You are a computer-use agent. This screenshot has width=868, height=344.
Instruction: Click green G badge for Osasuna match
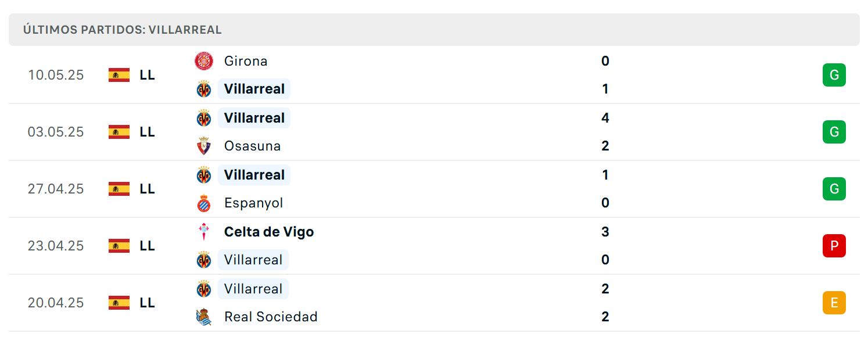[834, 132]
